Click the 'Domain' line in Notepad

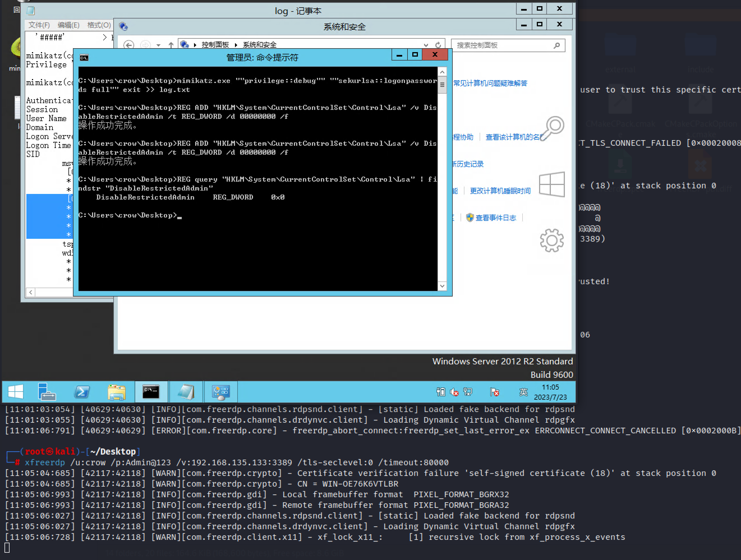pos(40,128)
